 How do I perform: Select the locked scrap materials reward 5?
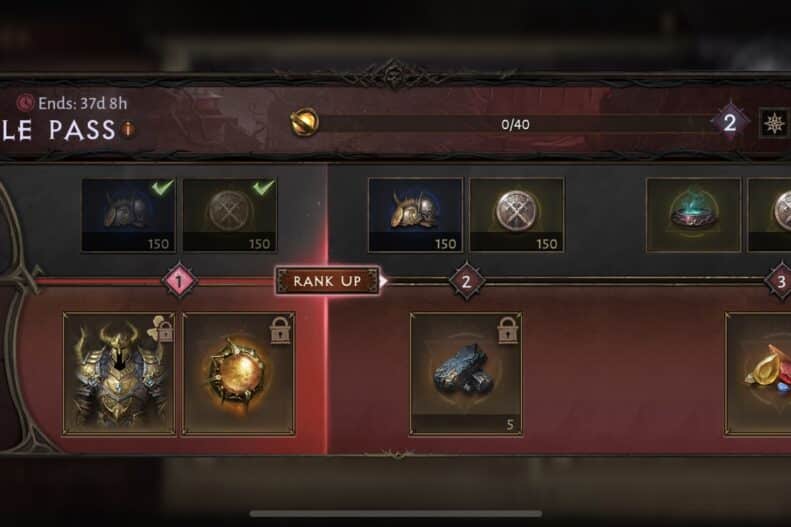pyautogui.click(x=466, y=374)
